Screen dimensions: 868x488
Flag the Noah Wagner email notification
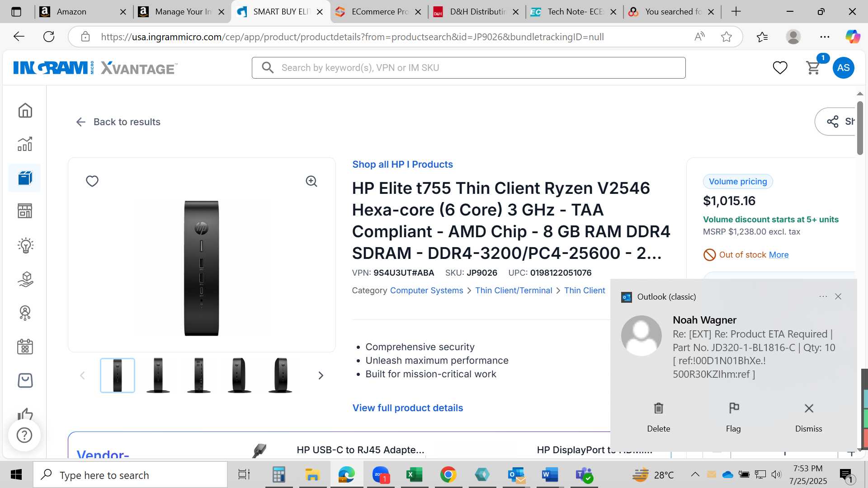pos(733,418)
